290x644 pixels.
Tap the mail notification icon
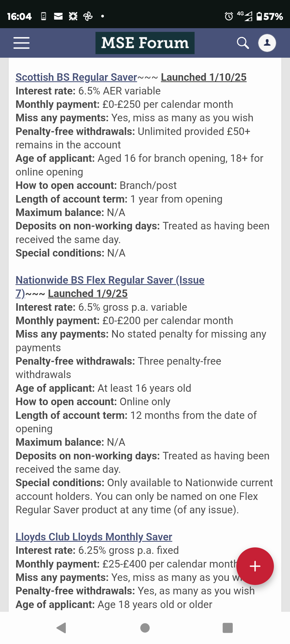58,16
